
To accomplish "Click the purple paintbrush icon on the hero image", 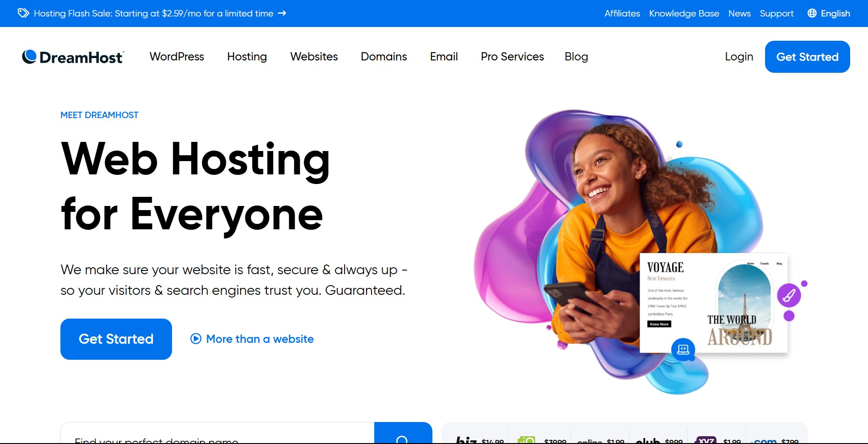I will point(788,295).
